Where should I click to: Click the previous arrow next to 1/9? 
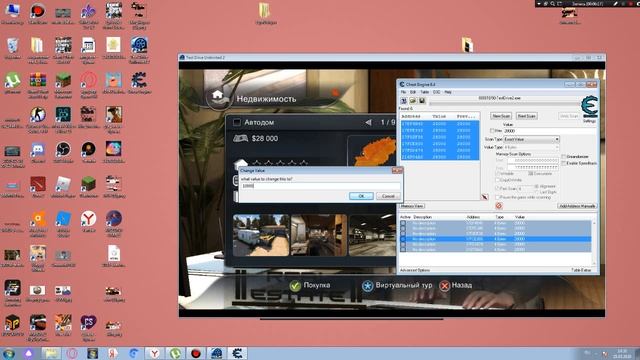pyautogui.click(x=368, y=122)
